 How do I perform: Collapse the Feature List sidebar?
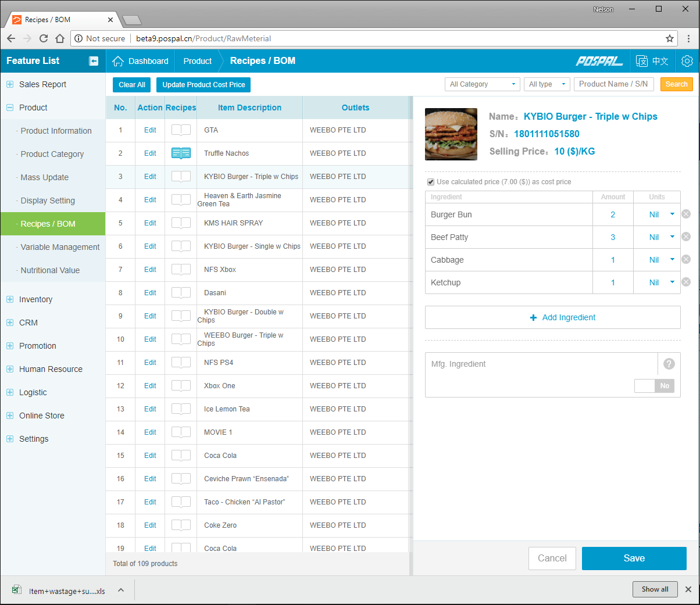pyautogui.click(x=94, y=61)
